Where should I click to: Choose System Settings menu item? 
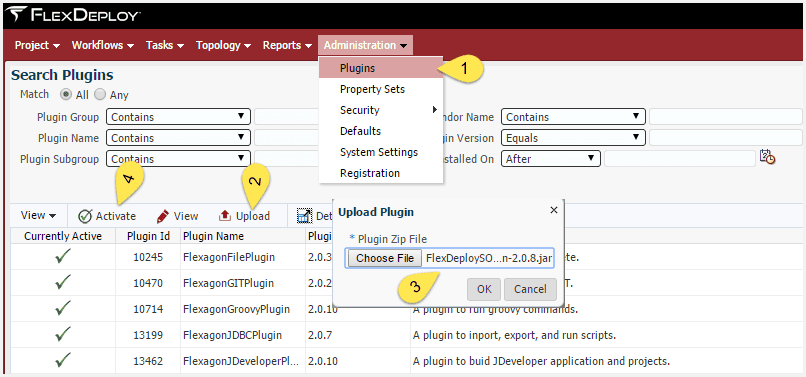pos(381,152)
